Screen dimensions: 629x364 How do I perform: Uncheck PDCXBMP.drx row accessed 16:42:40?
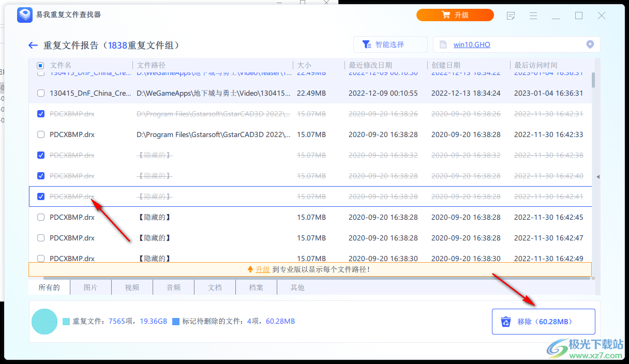coord(41,176)
